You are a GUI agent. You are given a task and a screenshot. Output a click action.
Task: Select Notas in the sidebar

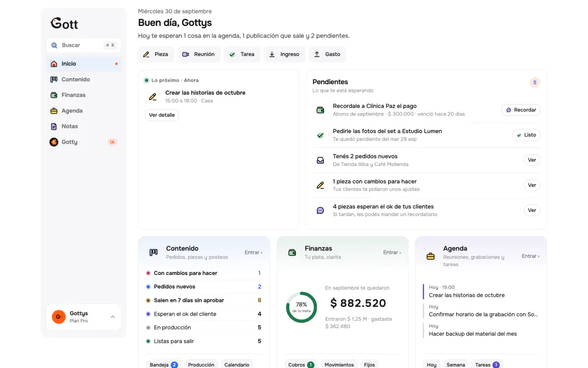83,127
